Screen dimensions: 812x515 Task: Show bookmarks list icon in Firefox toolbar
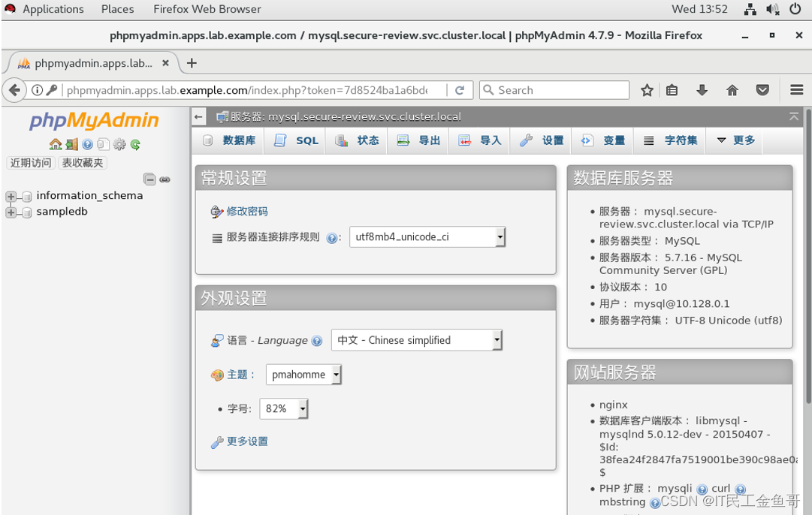coord(672,90)
